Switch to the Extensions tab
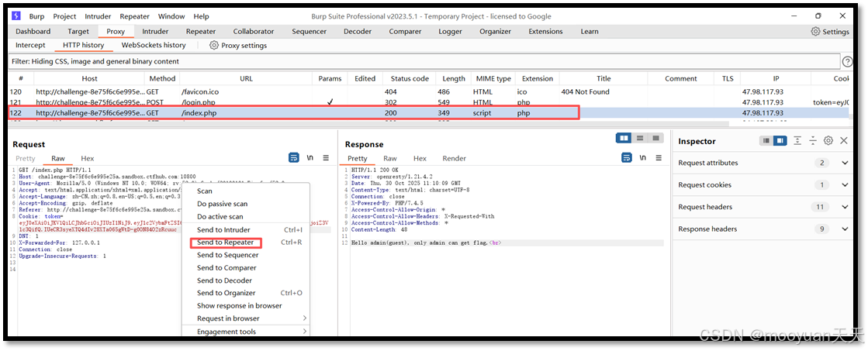This screenshot has height=351, width=868. 545,32
